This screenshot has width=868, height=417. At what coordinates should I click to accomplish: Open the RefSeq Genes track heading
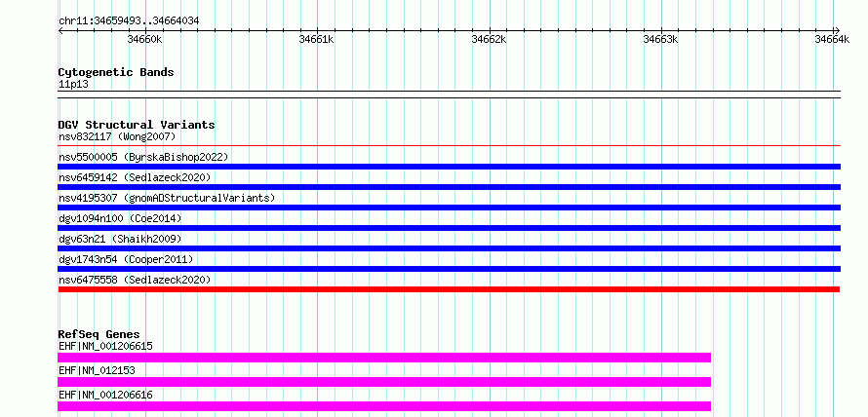[99, 334]
